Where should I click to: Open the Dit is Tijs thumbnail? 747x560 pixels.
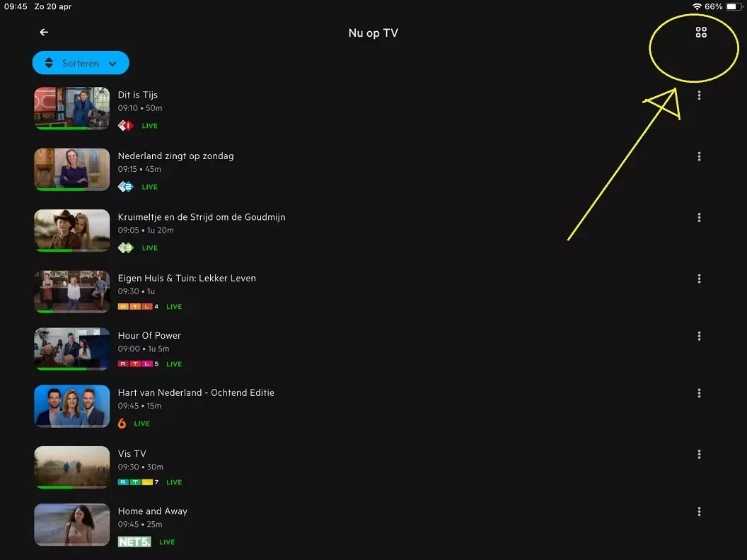click(x=72, y=108)
